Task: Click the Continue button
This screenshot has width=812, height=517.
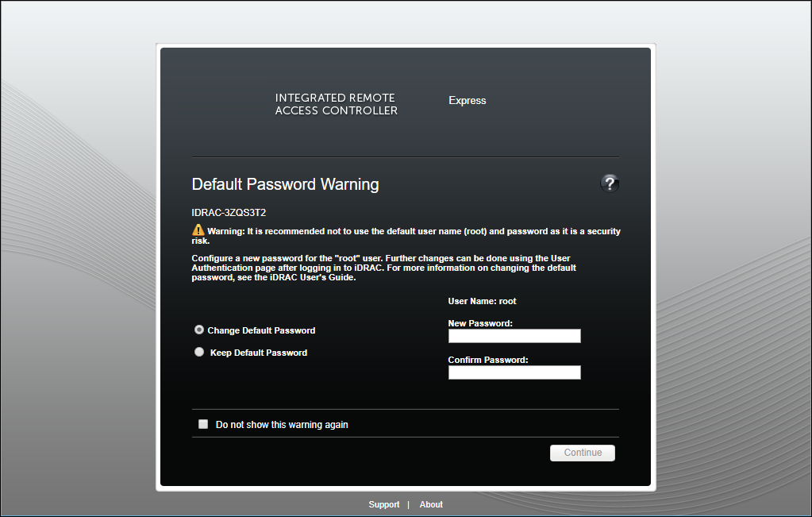Action: [x=583, y=453]
